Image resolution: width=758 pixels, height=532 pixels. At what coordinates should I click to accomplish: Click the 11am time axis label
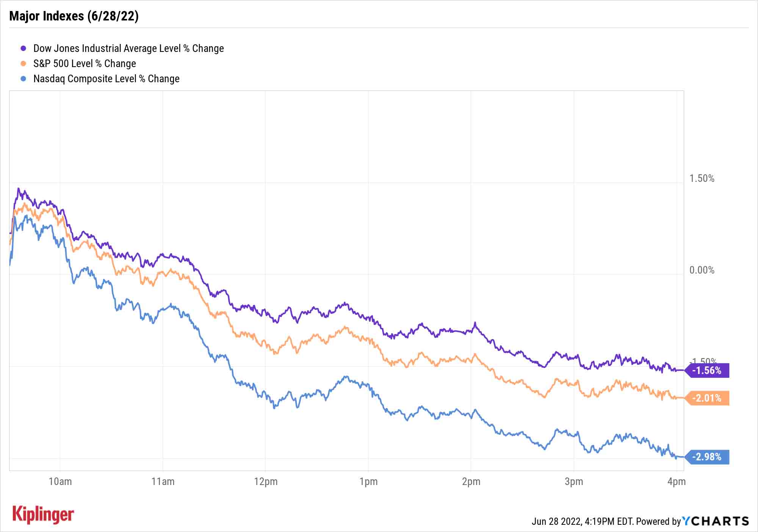coord(163,482)
